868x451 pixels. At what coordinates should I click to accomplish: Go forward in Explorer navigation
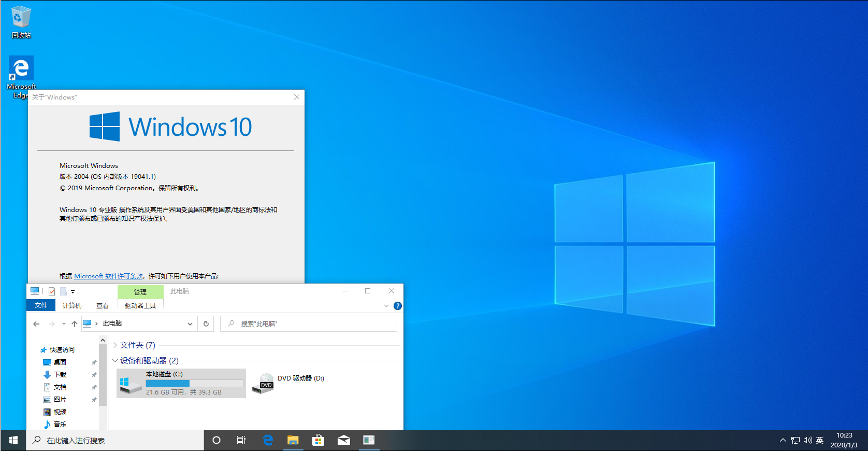51,324
